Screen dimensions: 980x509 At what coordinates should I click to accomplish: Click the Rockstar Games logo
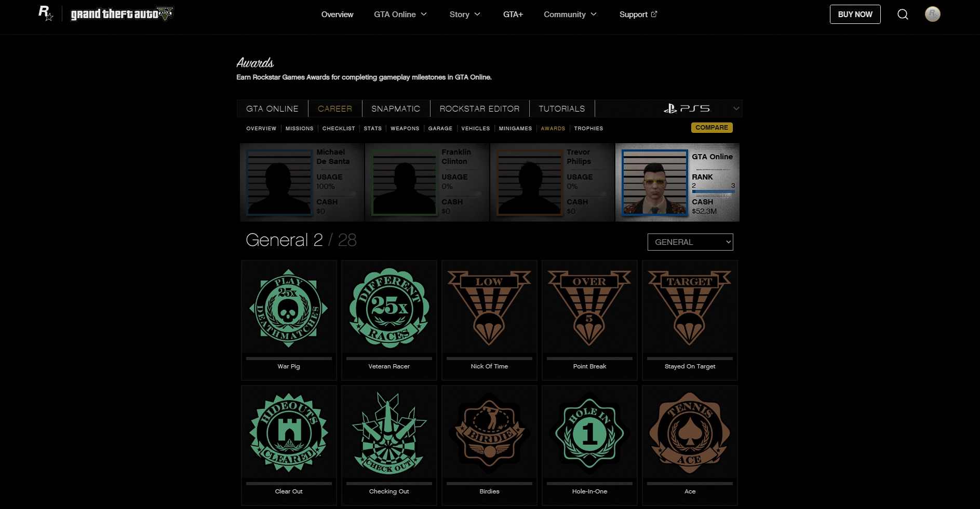click(46, 13)
